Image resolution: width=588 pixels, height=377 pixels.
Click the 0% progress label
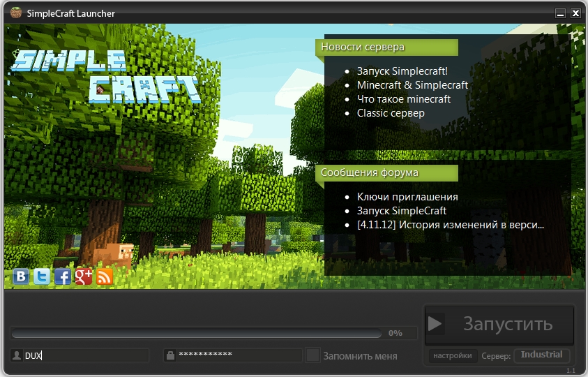[395, 333]
